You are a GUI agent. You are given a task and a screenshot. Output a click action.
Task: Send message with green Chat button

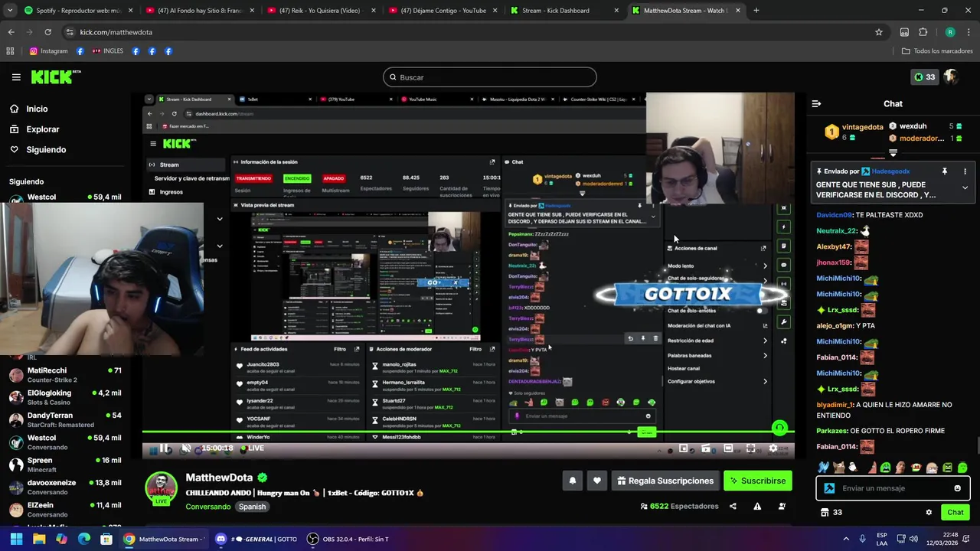955,513
